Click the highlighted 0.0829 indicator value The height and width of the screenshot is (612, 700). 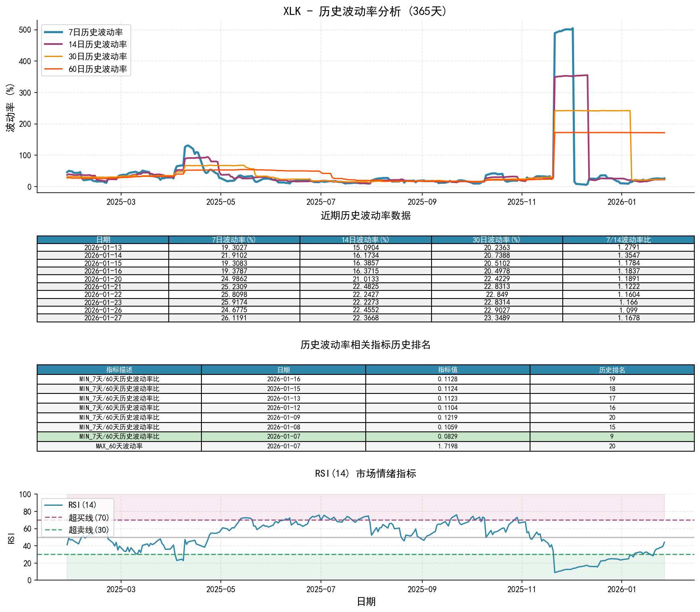point(448,437)
